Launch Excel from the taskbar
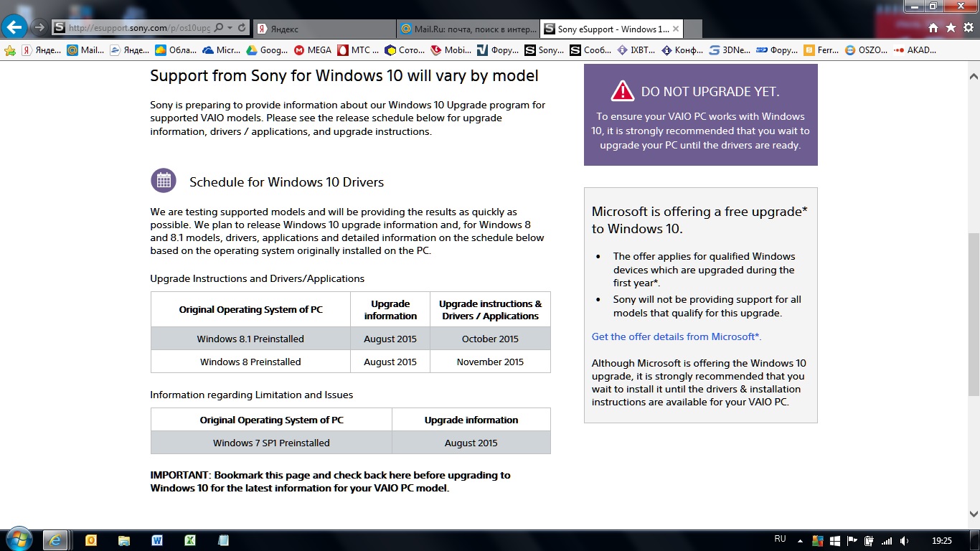This screenshot has width=980, height=551. click(190, 540)
